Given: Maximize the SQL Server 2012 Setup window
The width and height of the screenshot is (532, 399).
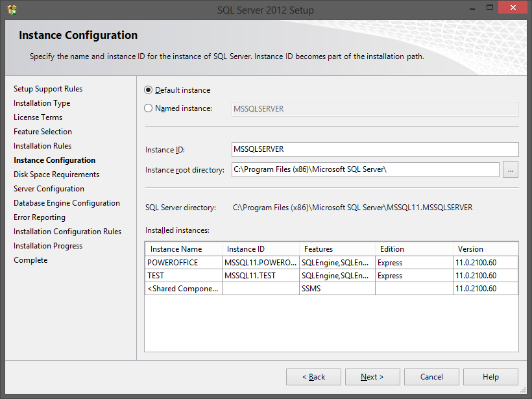Looking at the screenshot, I should coord(490,8).
